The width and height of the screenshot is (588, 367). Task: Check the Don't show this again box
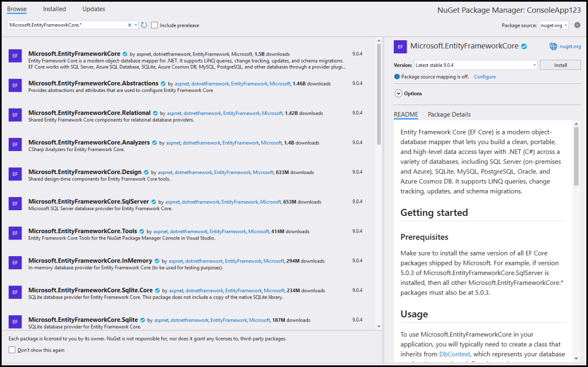pyautogui.click(x=12, y=350)
